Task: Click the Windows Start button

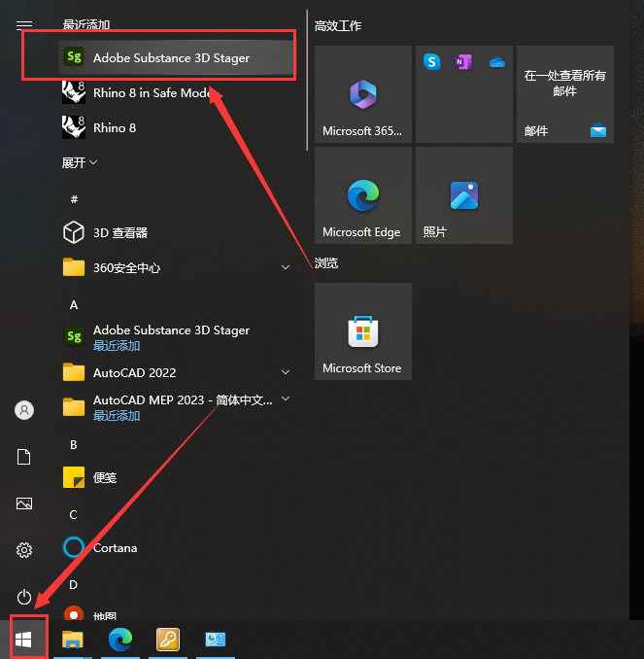Action: [23, 640]
